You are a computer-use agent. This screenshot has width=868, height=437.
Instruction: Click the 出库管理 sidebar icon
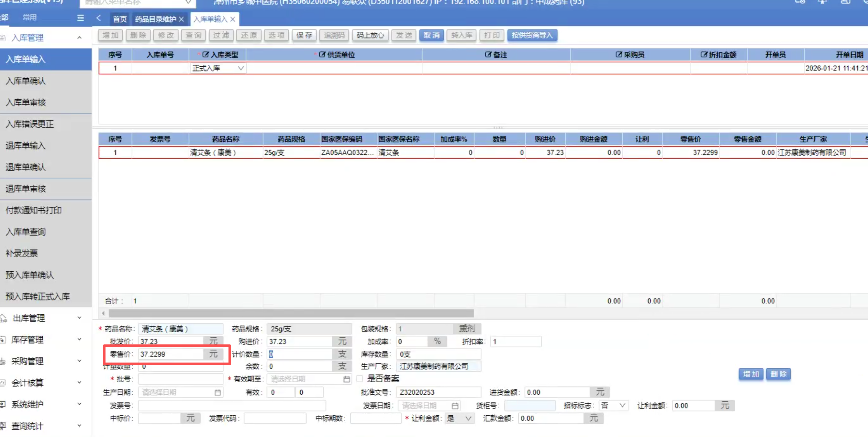(x=3, y=318)
